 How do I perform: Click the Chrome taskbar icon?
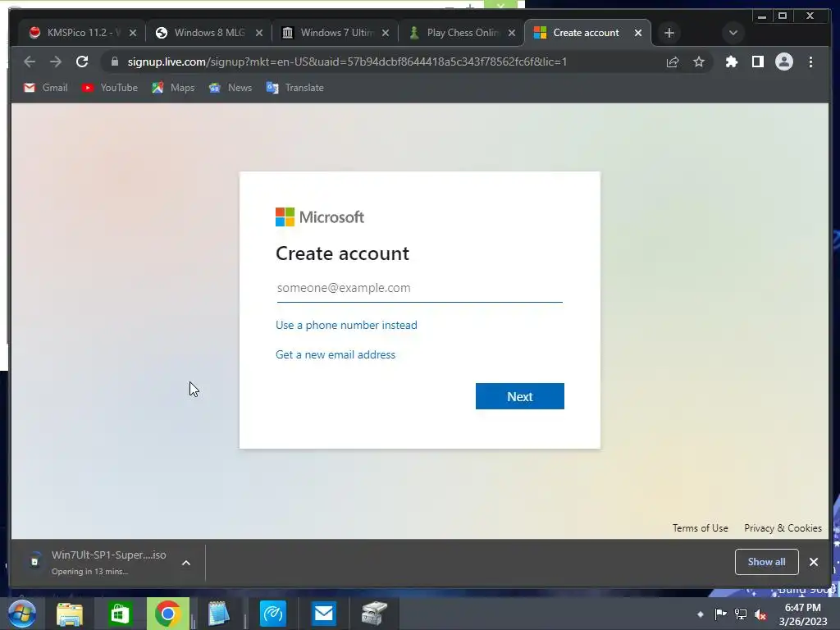pos(167,614)
